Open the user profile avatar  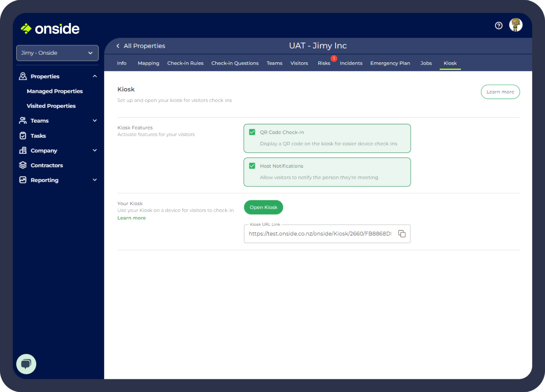coord(516,25)
